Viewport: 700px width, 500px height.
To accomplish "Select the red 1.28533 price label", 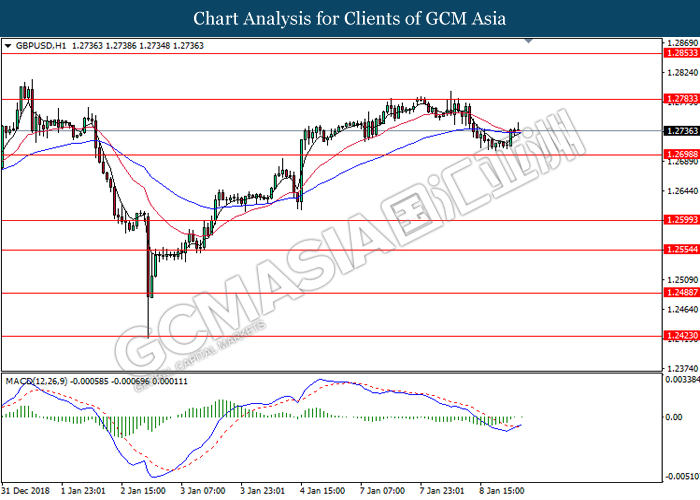I will coord(679,55).
